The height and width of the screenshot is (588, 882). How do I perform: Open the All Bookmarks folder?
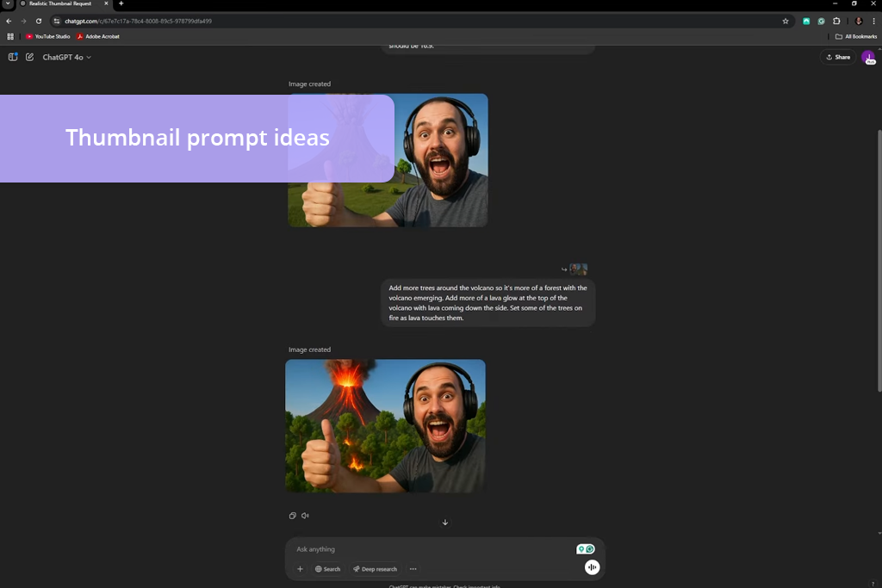point(856,36)
